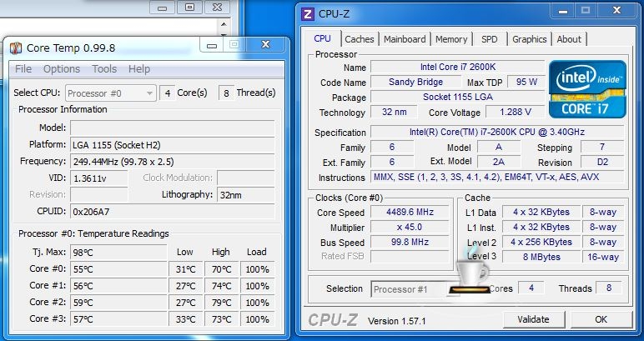Minimize the Core Temp window
644x341 pixels.
click(x=212, y=45)
